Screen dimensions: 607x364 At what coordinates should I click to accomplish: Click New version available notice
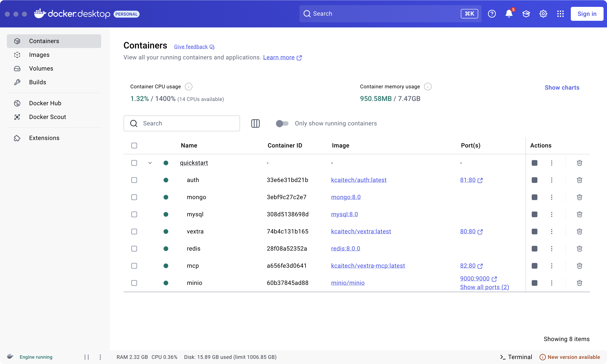pyautogui.click(x=570, y=357)
